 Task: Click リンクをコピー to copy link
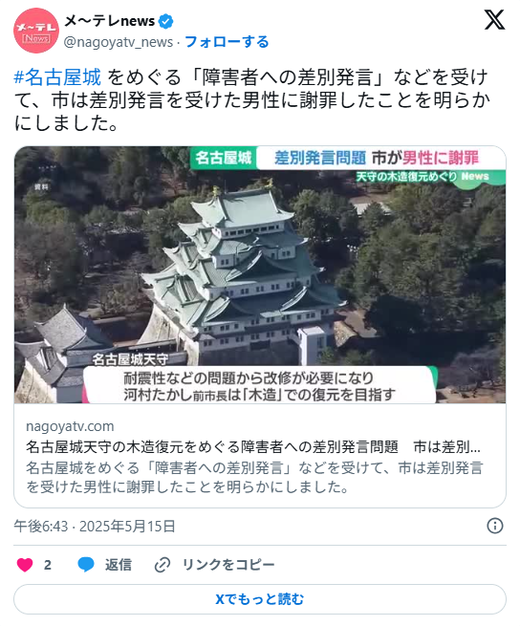coord(228,565)
